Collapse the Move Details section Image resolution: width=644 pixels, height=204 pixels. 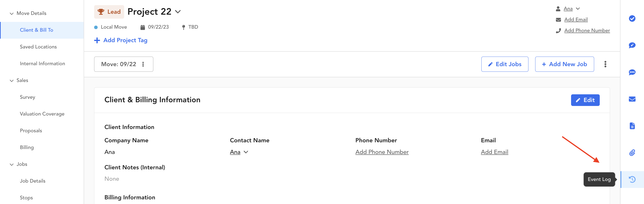tap(11, 14)
